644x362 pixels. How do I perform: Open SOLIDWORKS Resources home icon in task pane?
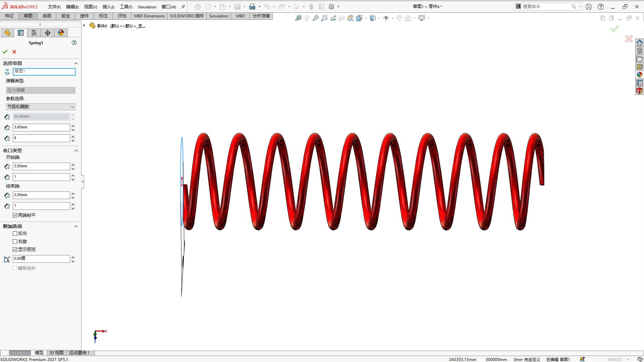[640, 43]
